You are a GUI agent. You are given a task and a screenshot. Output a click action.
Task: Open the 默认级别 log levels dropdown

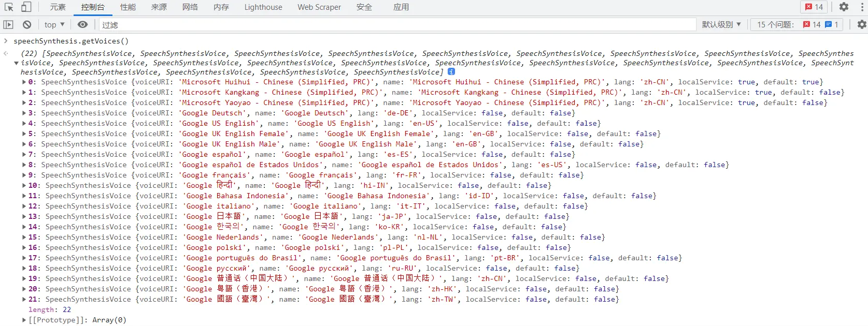tap(721, 24)
